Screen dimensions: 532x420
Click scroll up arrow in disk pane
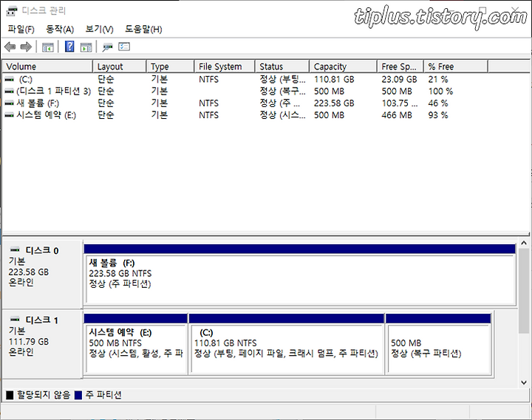tap(524, 243)
